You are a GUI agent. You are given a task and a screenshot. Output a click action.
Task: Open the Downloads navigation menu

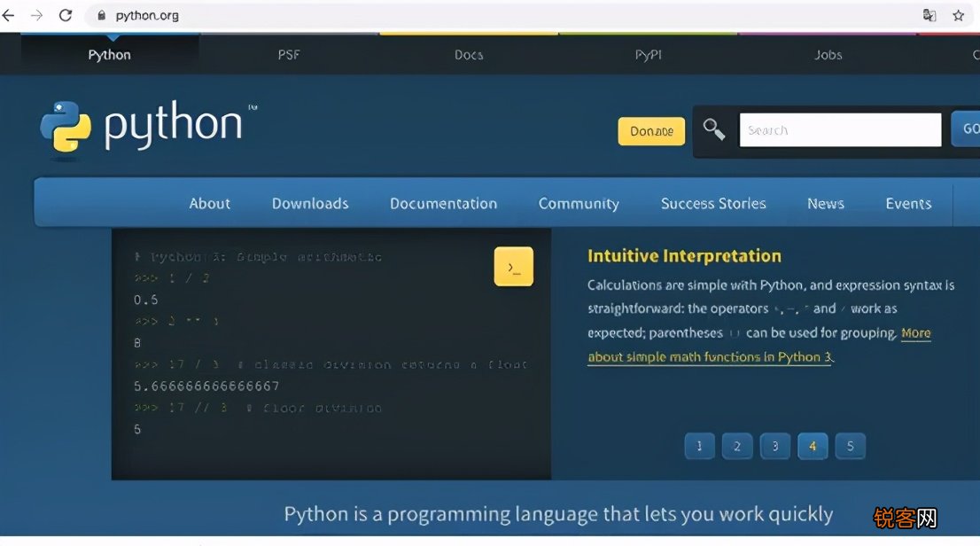click(310, 203)
